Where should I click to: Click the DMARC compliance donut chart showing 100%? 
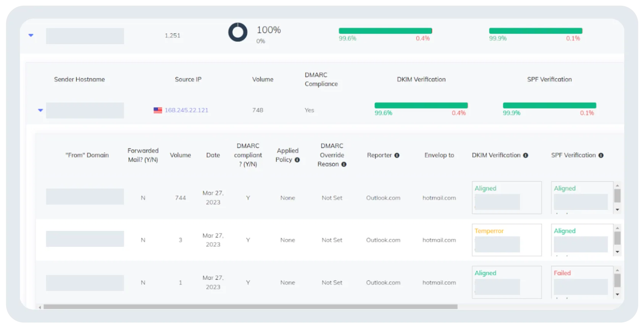tap(238, 32)
